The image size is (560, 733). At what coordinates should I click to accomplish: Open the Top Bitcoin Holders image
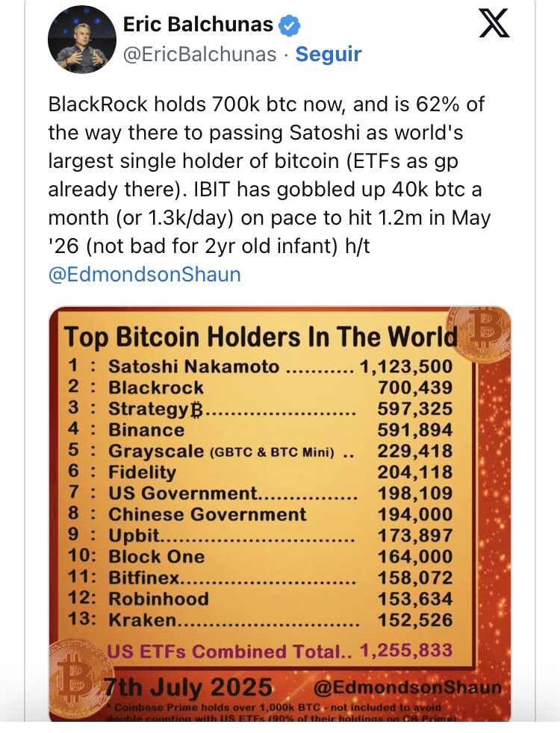[279, 514]
